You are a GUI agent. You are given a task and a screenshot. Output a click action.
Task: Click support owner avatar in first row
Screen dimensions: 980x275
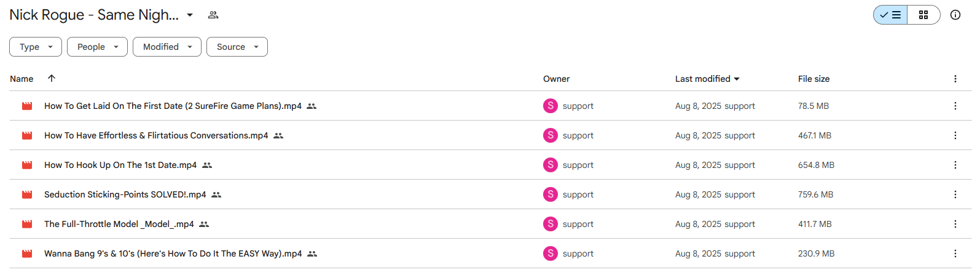[x=551, y=106]
